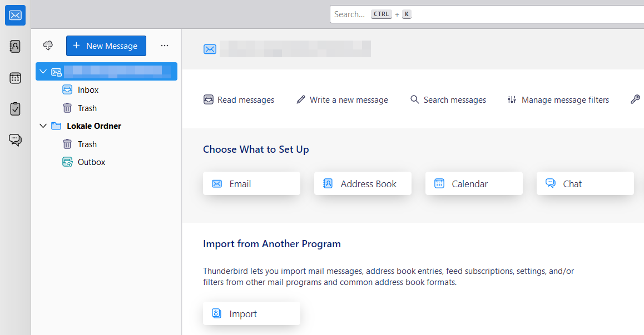The height and width of the screenshot is (335, 644).
Task: Click the New Message button
Action: point(106,46)
